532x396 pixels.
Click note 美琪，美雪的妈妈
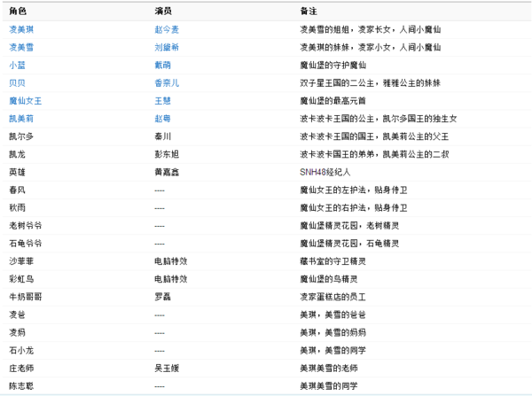point(332,332)
